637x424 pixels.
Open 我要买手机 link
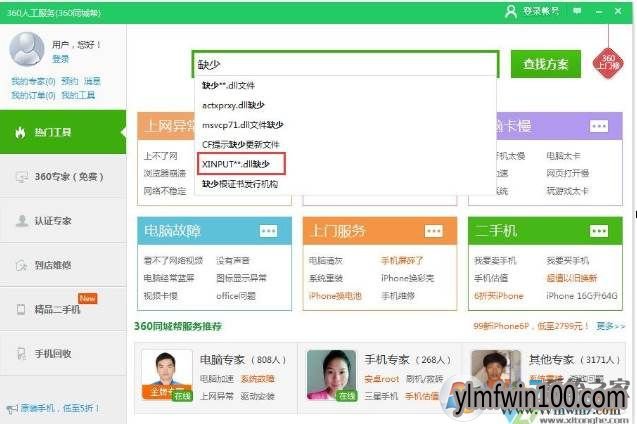click(568, 260)
